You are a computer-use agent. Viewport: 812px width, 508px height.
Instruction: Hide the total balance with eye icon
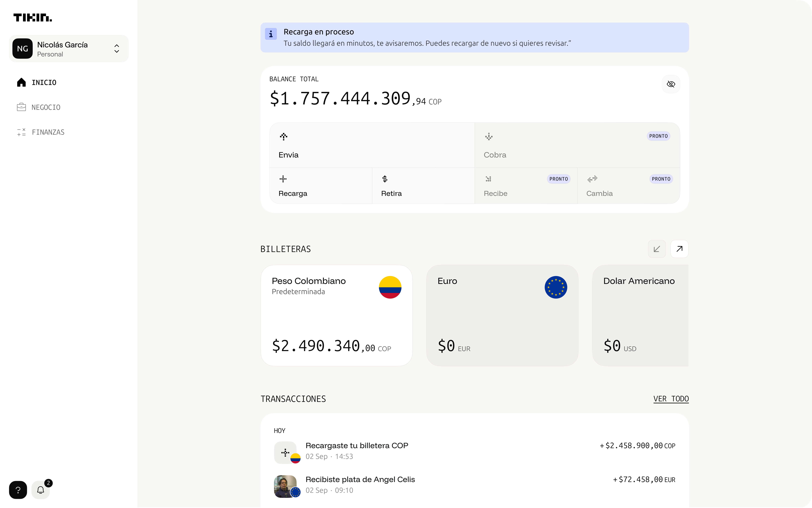[671, 84]
